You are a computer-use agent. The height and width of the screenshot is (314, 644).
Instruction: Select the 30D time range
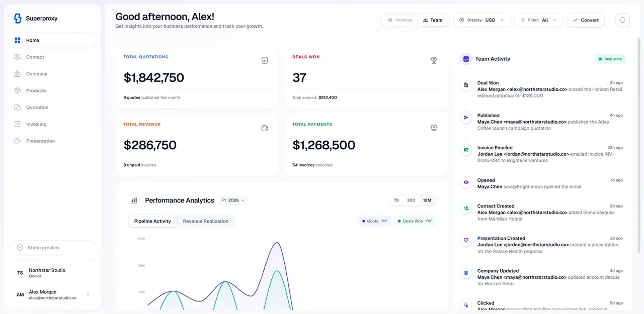(x=411, y=200)
